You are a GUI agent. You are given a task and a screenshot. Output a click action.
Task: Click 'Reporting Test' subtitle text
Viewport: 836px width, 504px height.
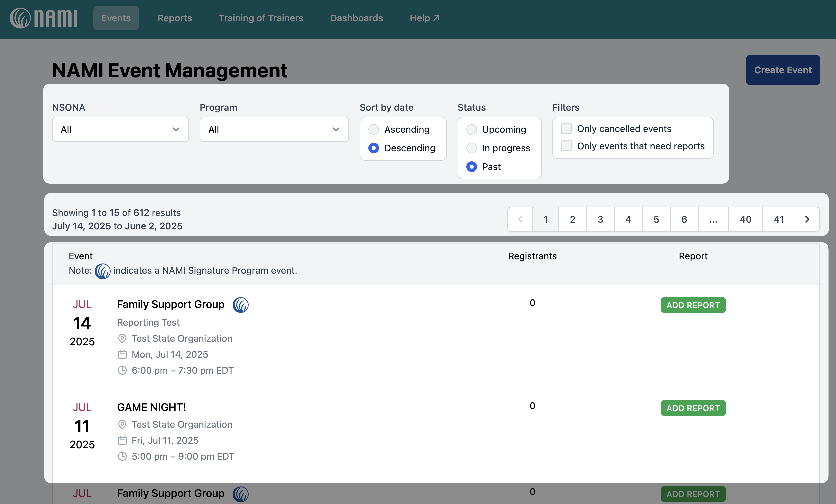click(x=148, y=322)
